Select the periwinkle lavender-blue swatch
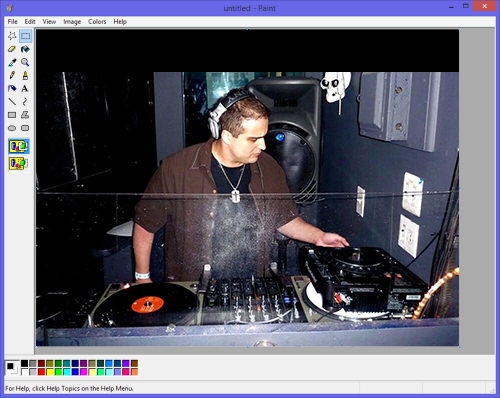The image size is (500, 398). (118, 372)
